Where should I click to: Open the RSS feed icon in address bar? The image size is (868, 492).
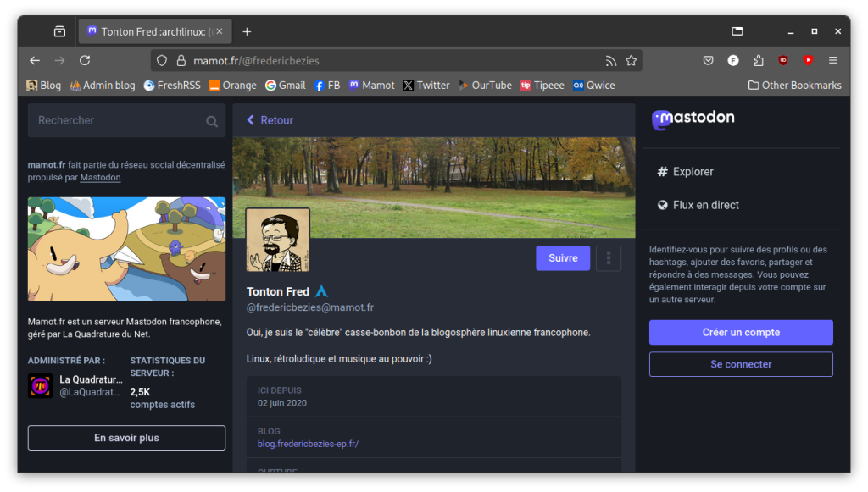(x=610, y=61)
